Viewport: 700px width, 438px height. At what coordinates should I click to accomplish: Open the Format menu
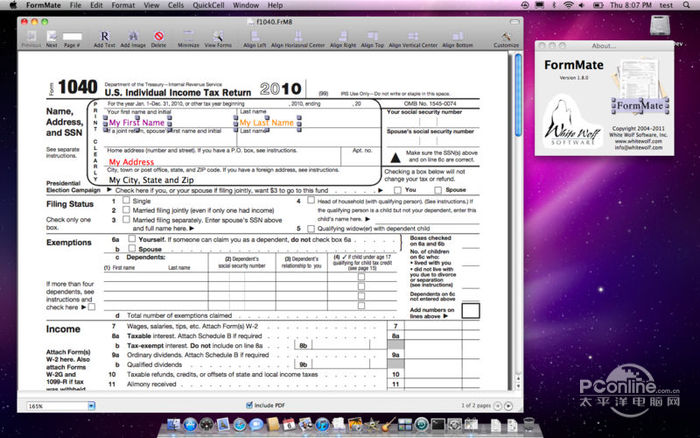pos(123,5)
